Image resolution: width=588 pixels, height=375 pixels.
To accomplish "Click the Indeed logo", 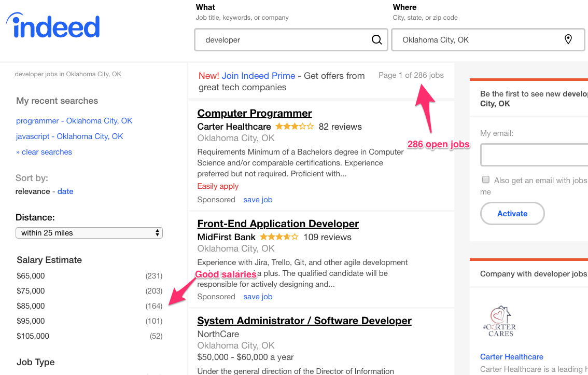I will coord(53,26).
